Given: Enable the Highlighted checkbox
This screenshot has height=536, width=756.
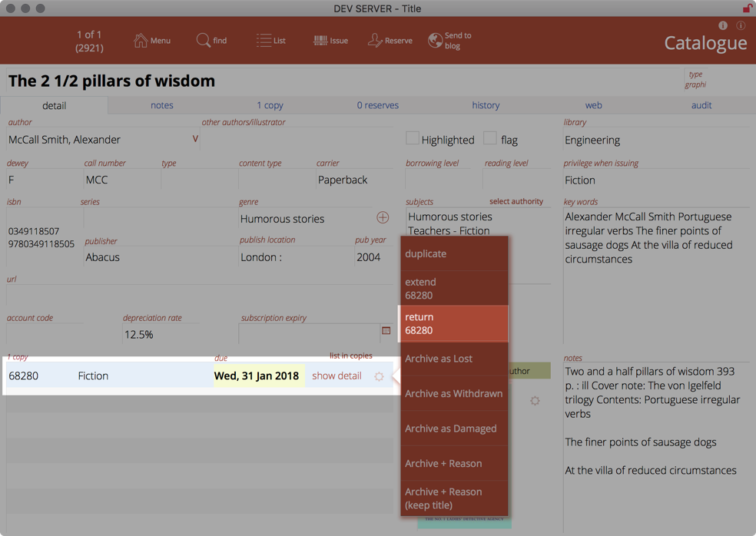Looking at the screenshot, I should pyautogui.click(x=413, y=138).
